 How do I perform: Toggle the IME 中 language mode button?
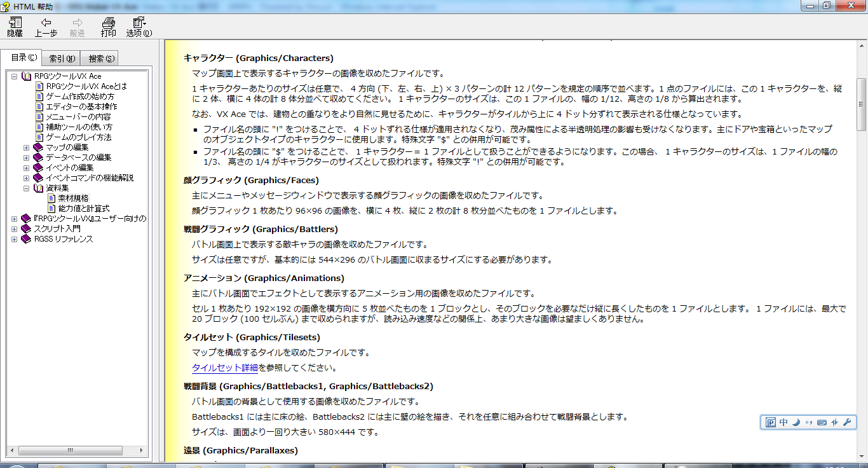pos(783,422)
